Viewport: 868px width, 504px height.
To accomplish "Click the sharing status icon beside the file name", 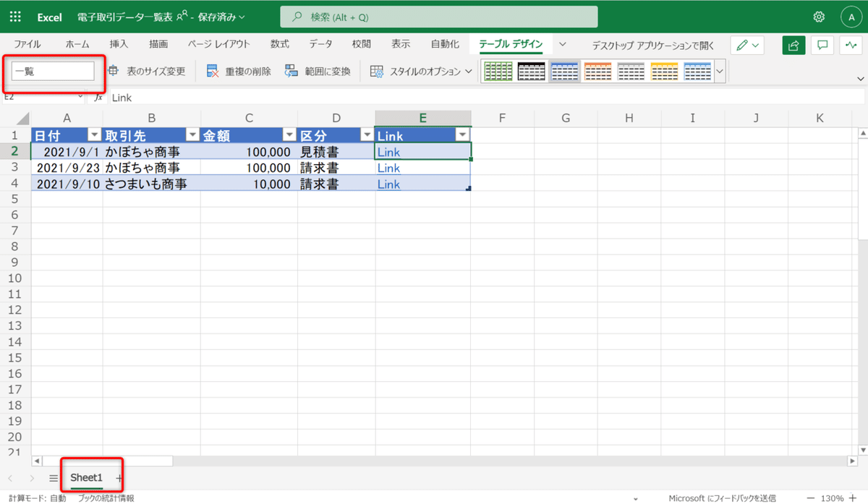I will coord(183,17).
